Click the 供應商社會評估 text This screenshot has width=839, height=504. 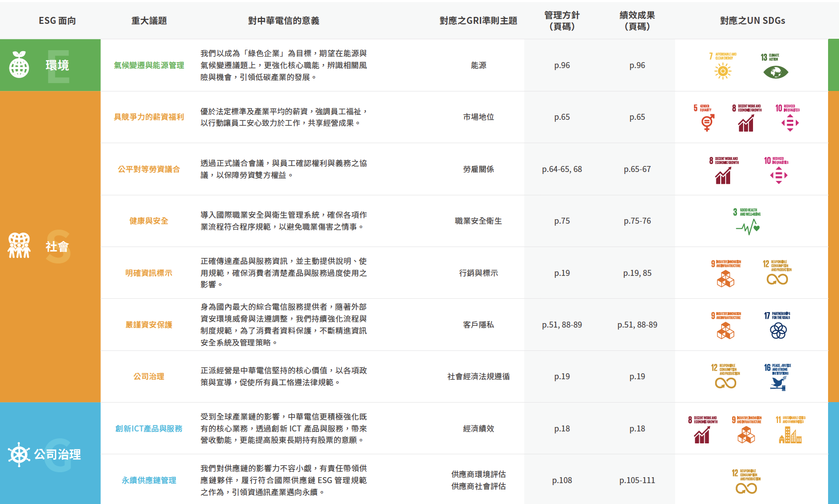(x=479, y=486)
